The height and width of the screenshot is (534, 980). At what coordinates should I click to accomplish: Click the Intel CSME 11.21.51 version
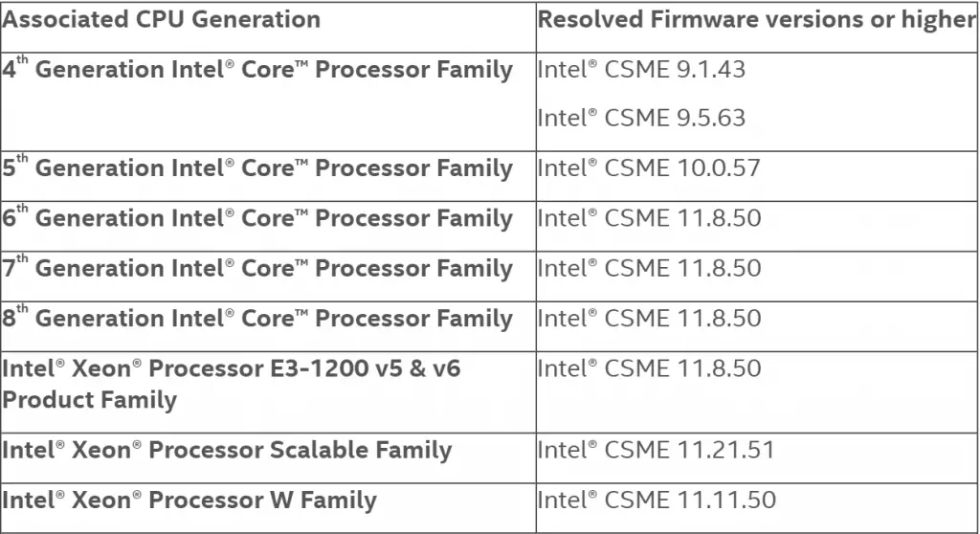pos(656,450)
